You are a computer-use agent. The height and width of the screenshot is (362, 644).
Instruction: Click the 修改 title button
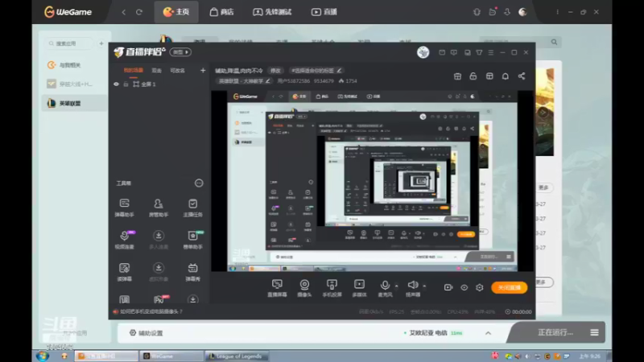coord(275,71)
